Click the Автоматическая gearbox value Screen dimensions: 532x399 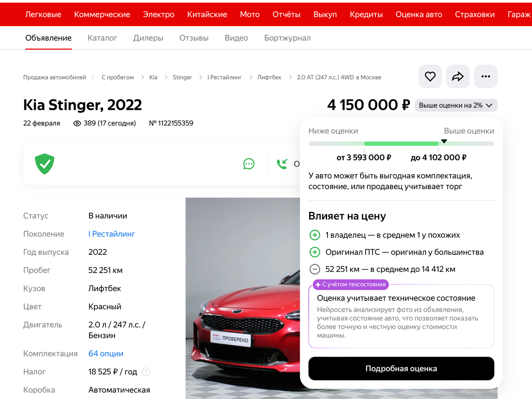pos(119,390)
